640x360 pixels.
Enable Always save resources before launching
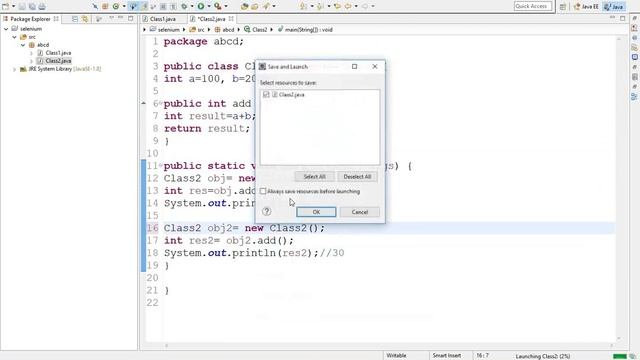pos(263,191)
